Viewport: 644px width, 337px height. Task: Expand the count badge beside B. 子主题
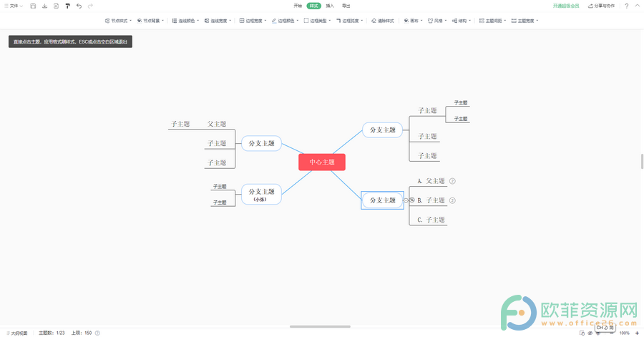tap(452, 200)
